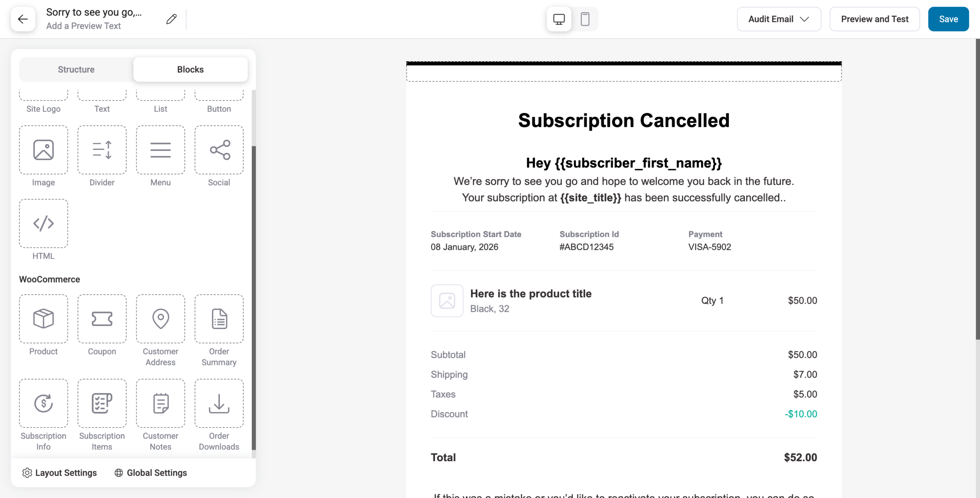
Task: Open the Audit Email dropdown
Action: click(779, 19)
